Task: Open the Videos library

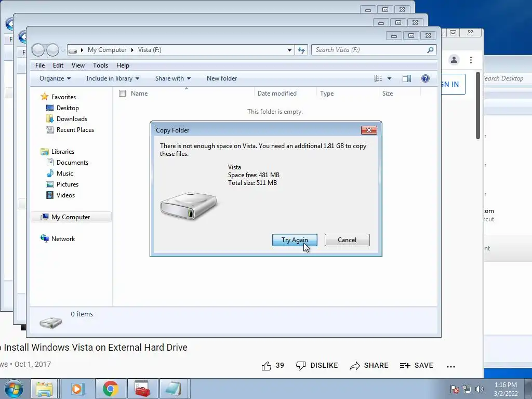Action: coord(60,195)
